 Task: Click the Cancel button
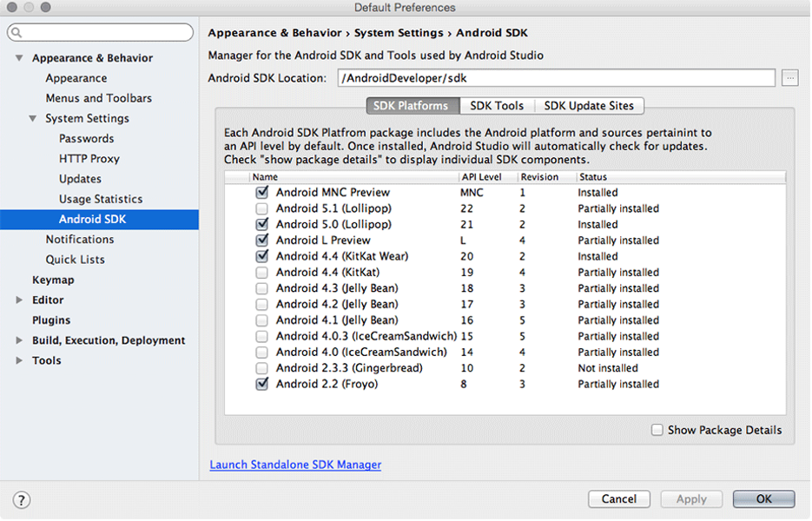pyautogui.click(x=618, y=498)
